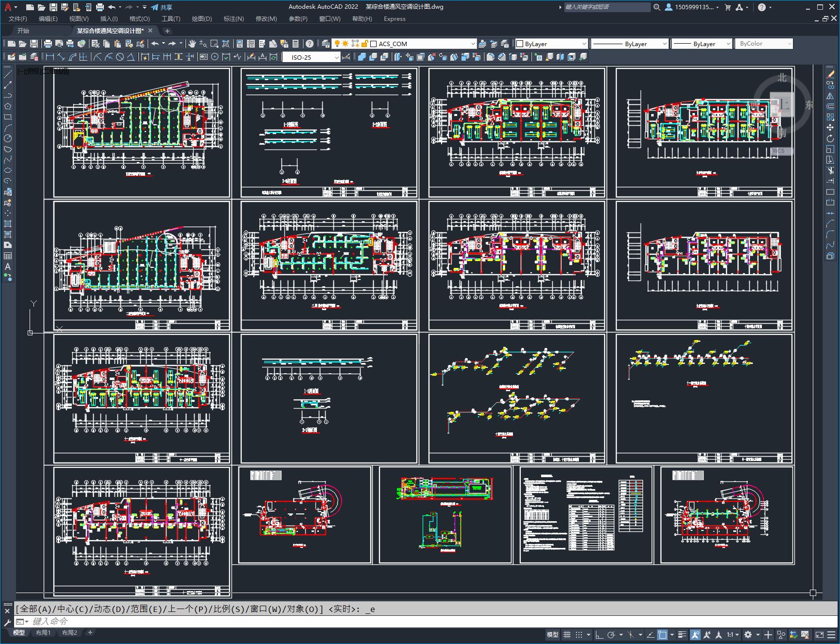Click the Linear dimension tool
Image resolution: width=840 pixels, height=644 pixels.
(x=49, y=57)
